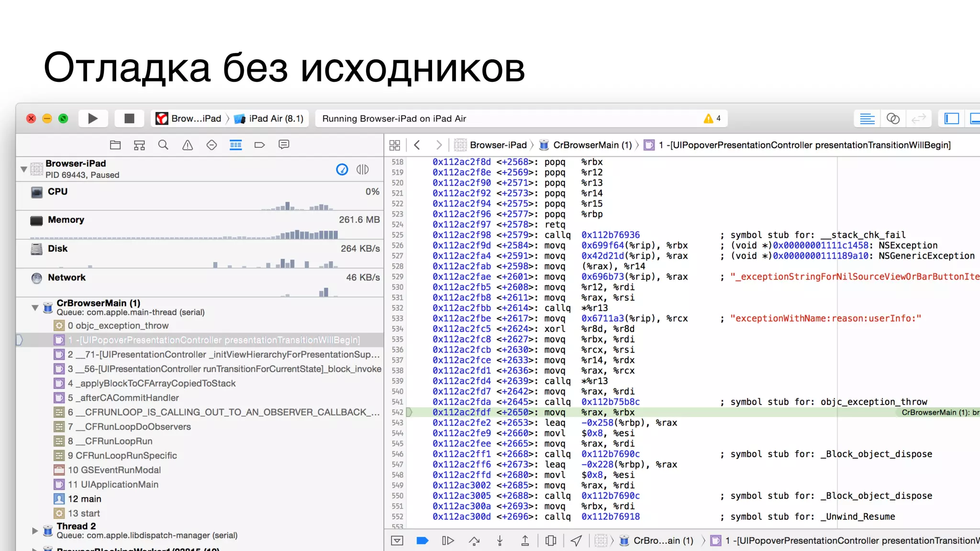Step out of the current function
This screenshot has width=980, height=551.
(525, 540)
